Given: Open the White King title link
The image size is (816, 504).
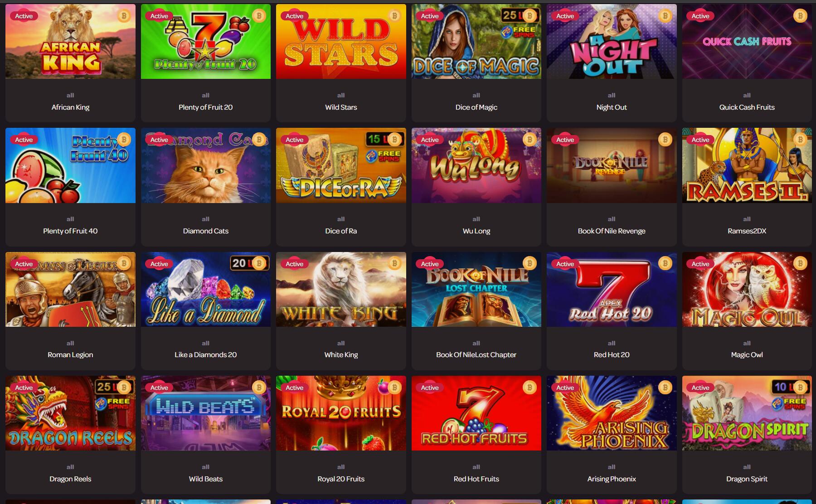Looking at the screenshot, I should [x=341, y=354].
